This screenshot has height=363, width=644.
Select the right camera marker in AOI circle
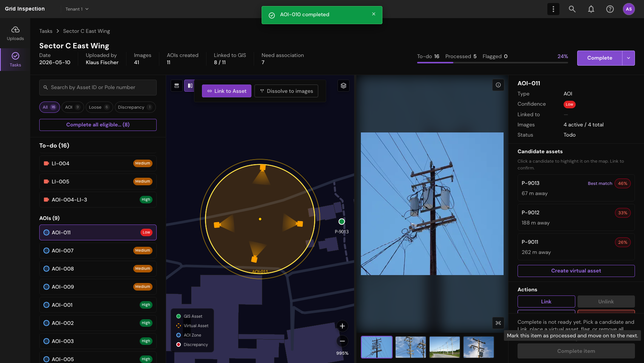300,224
